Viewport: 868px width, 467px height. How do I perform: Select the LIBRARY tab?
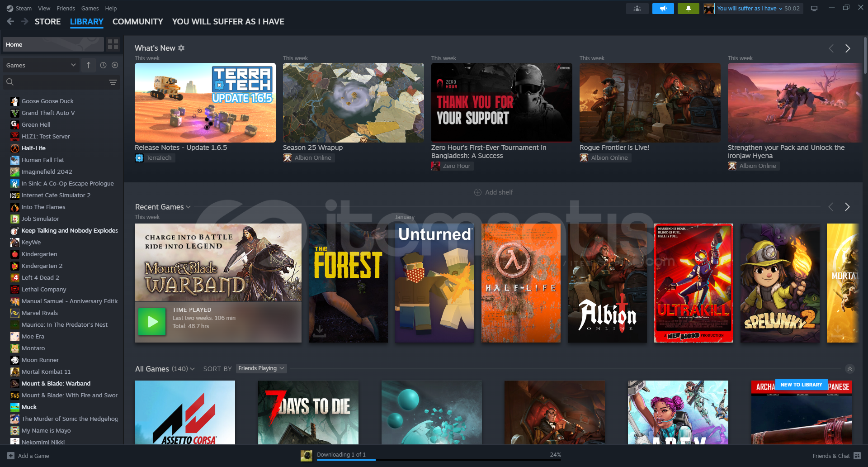[x=86, y=22]
